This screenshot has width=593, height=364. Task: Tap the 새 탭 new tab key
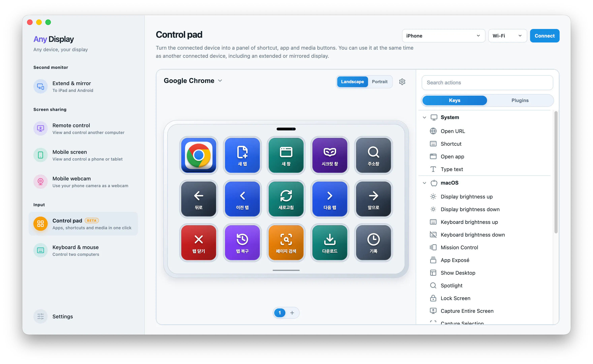[242, 155]
